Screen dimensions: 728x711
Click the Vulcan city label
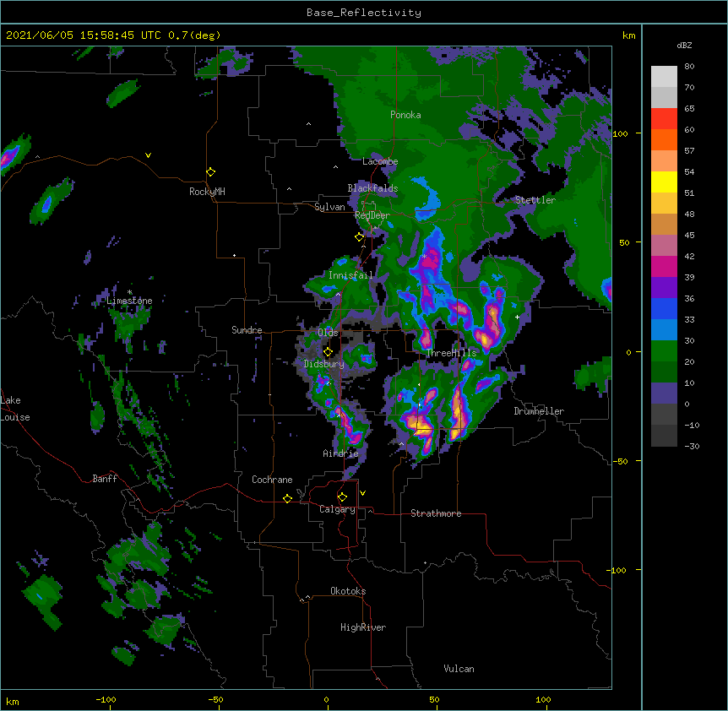(459, 669)
